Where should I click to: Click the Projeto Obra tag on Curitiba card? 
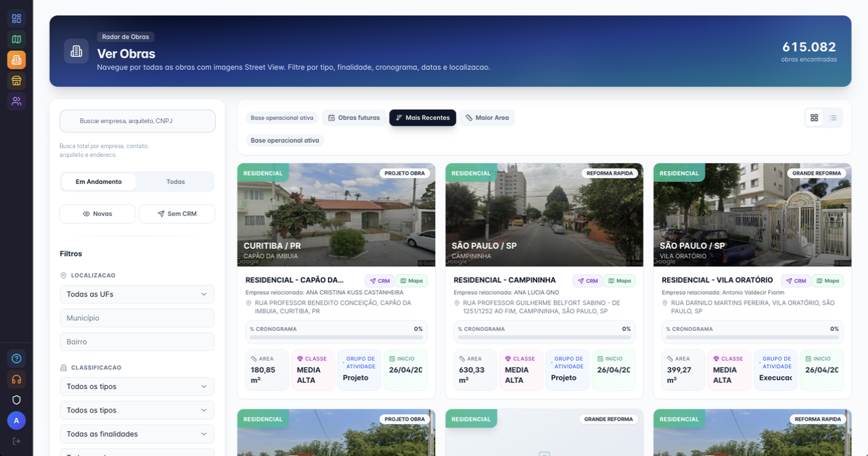pyautogui.click(x=405, y=173)
